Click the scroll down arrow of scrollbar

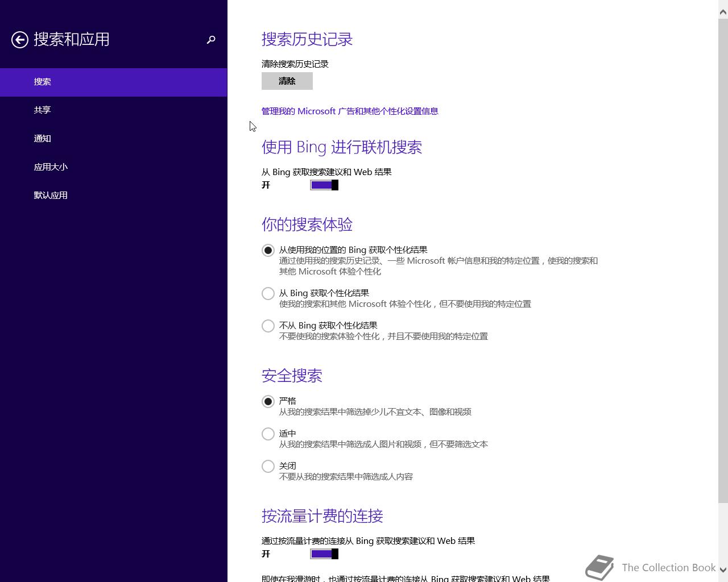723,569
